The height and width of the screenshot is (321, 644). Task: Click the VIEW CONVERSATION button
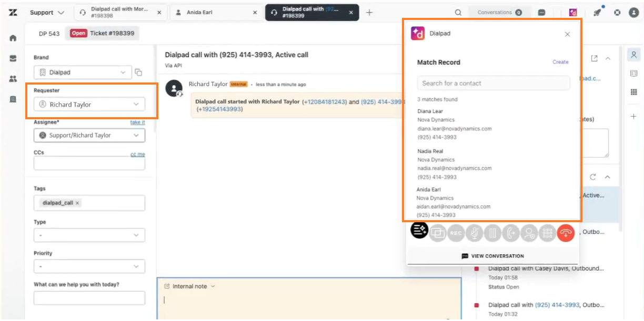click(x=492, y=256)
